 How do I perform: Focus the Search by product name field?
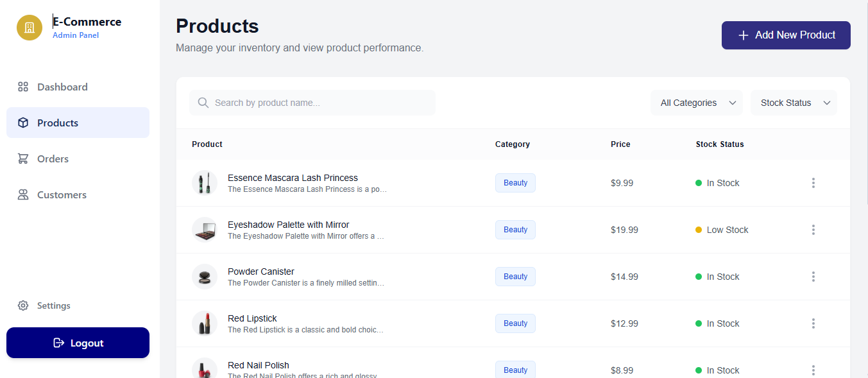(x=312, y=103)
